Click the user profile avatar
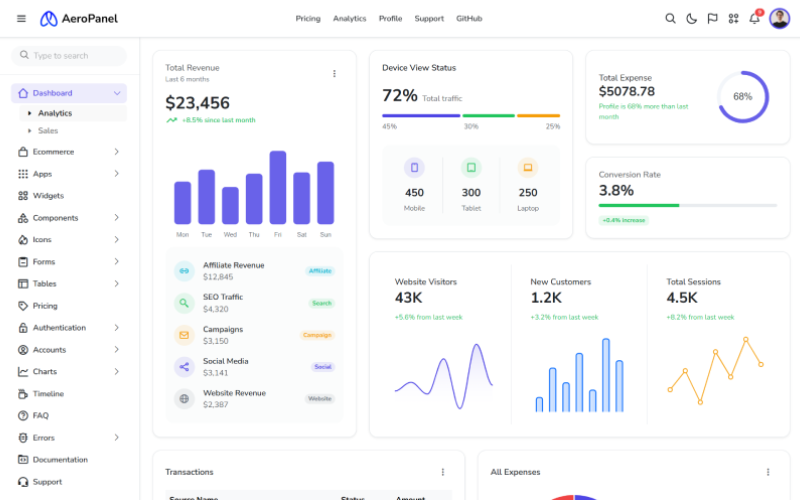 (779, 18)
